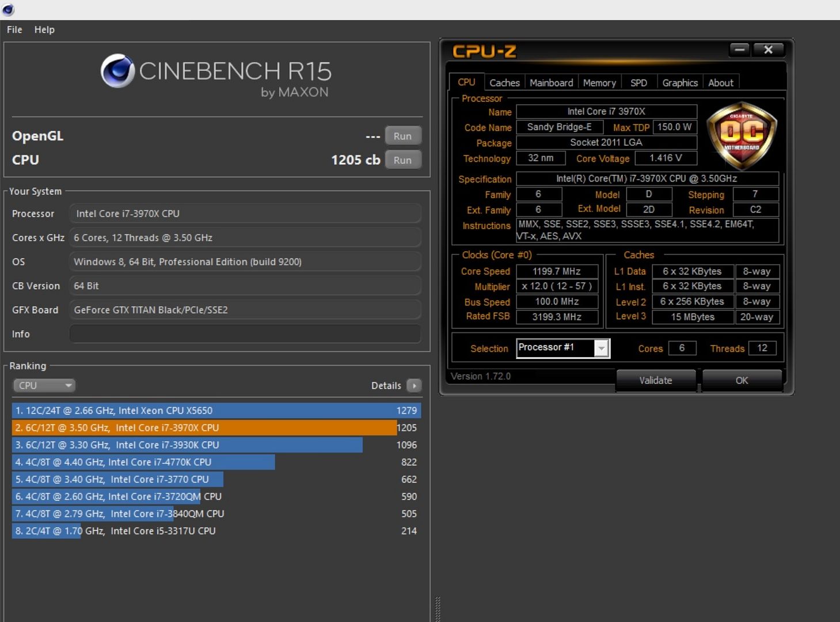The image size is (840, 622).
Task: Select ranking row 7 Intel Core i7-3840QM
Action: click(216, 514)
